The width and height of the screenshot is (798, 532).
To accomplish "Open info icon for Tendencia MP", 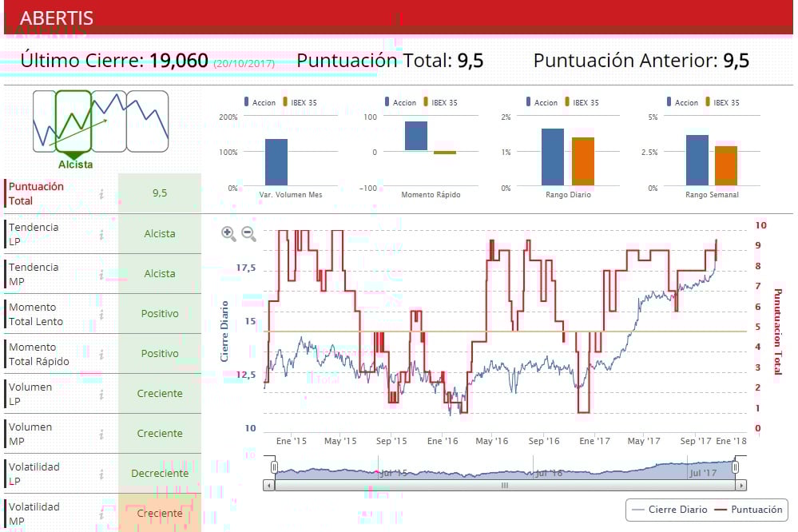I will pyautogui.click(x=101, y=275).
